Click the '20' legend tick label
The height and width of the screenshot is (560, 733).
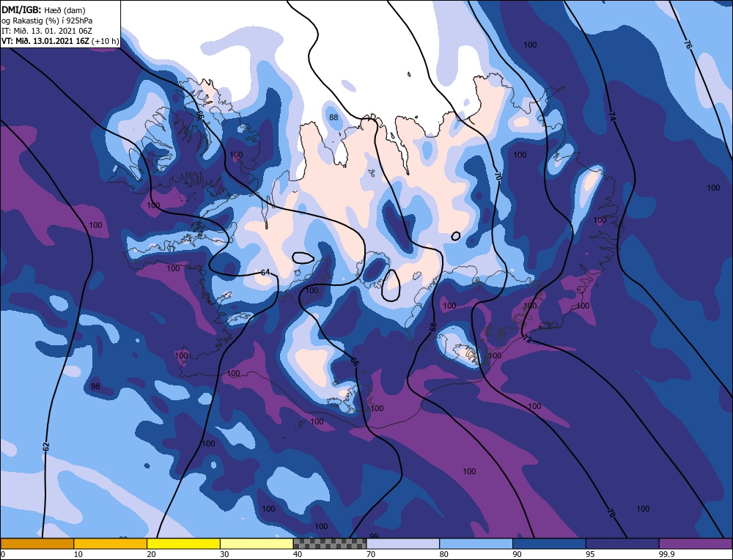151,554
